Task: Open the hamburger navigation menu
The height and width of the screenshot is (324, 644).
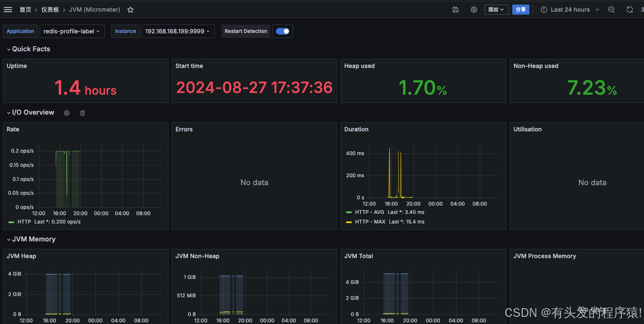Action: click(8, 10)
